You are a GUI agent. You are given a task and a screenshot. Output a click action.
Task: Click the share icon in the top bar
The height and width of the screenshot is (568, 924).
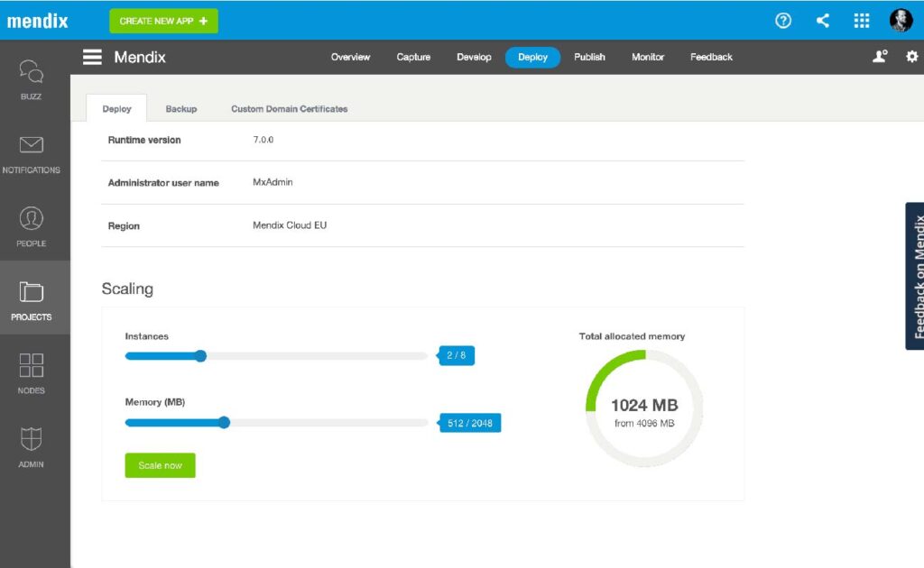click(x=822, y=20)
